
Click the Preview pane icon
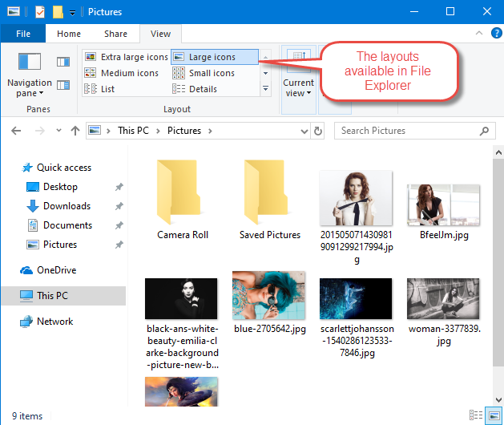coord(62,62)
